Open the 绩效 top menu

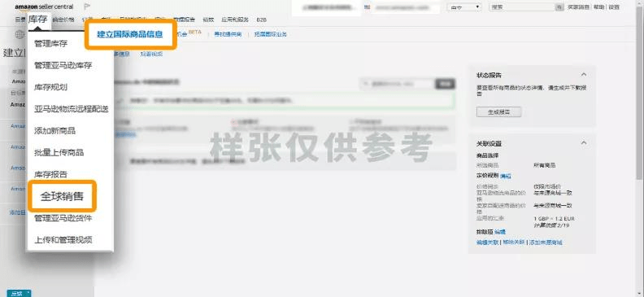(208, 20)
